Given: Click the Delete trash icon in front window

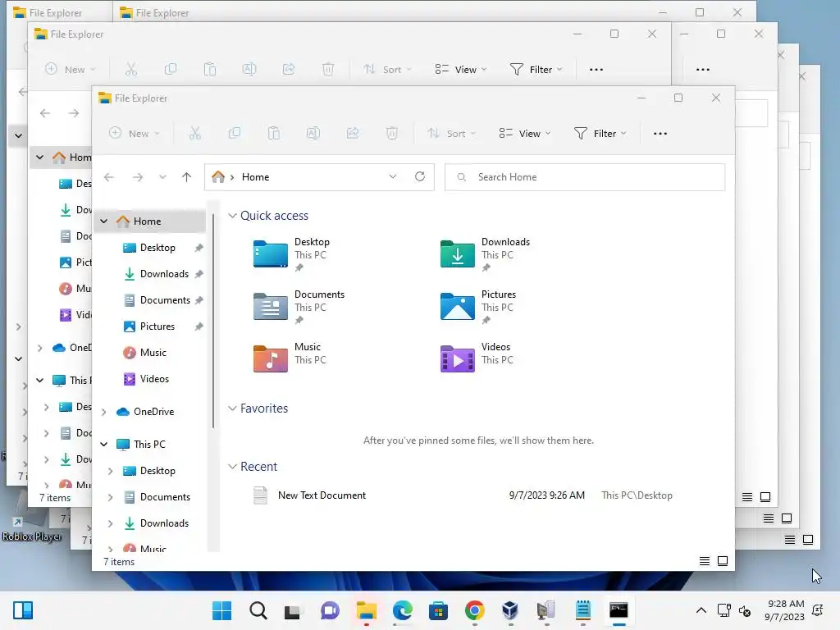Looking at the screenshot, I should (392, 134).
